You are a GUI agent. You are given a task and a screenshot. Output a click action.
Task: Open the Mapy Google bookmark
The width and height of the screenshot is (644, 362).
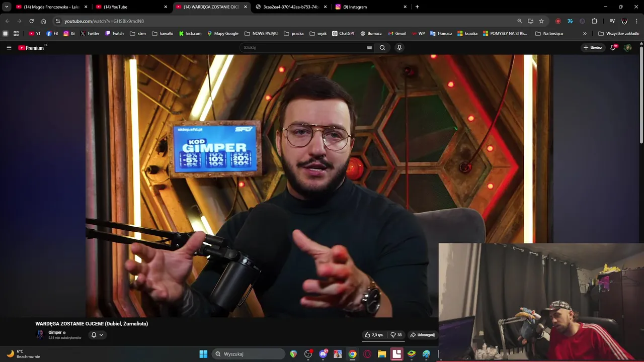[x=223, y=34]
